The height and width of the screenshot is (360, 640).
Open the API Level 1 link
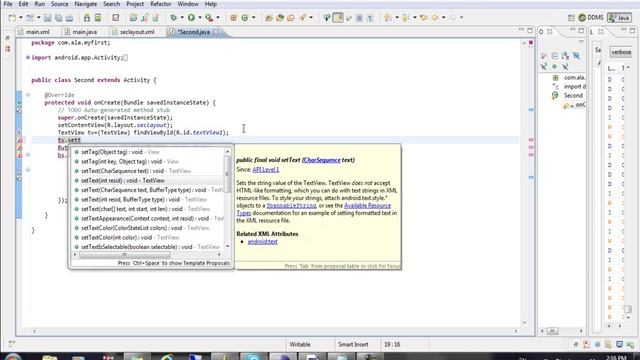coord(266,169)
